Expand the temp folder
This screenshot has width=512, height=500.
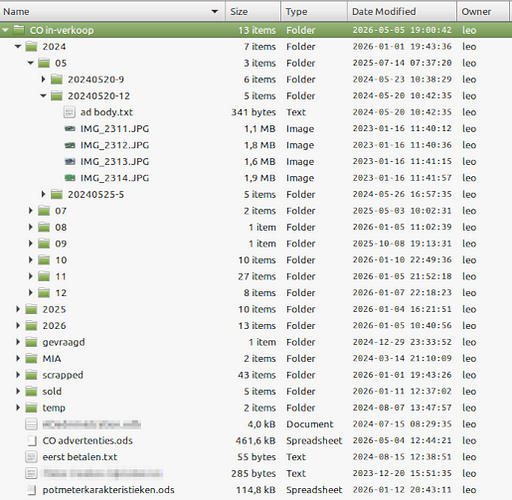tap(18, 408)
